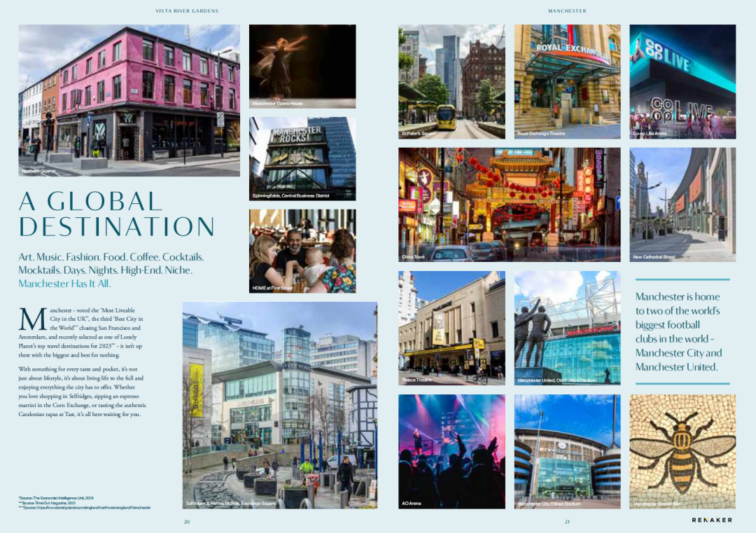Select the 'Manchester Has It All.' tagline
756x533 pixels.
coord(64,284)
